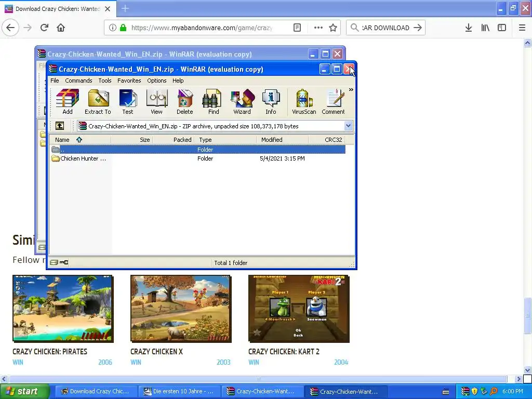This screenshot has width=532, height=399.
Task: Click the CRAZY CHICKEN X title link
Action: pyautogui.click(x=156, y=352)
